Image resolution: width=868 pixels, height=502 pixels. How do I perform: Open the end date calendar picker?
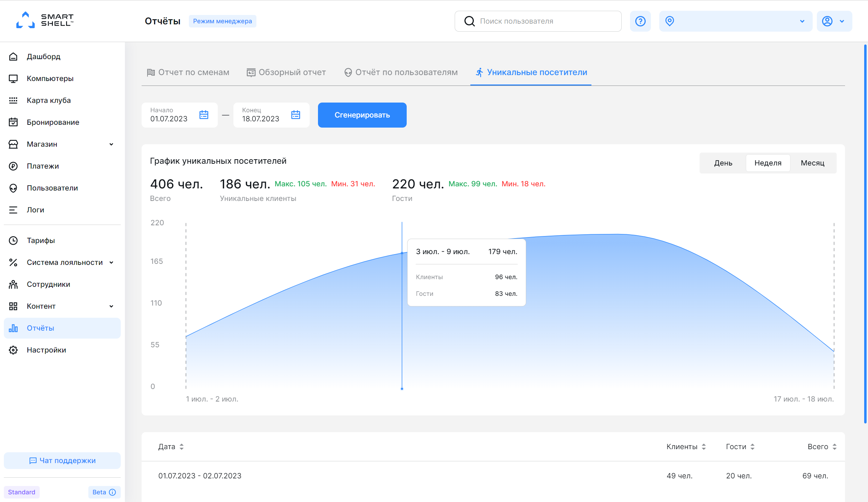296,115
